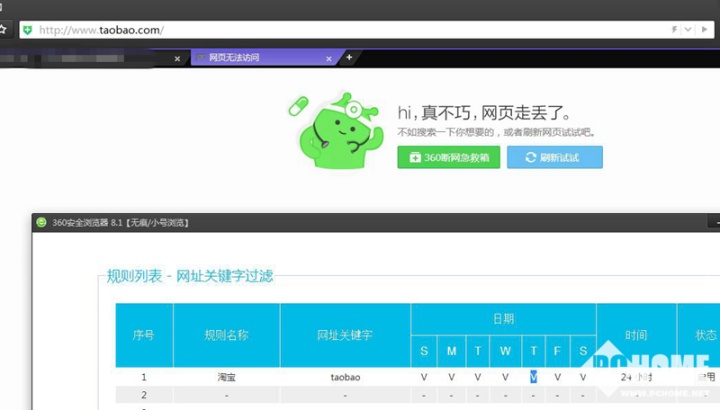Click the green shield security icon in address bar
Image resolution: width=720 pixels, height=410 pixels.
(28, 30)
